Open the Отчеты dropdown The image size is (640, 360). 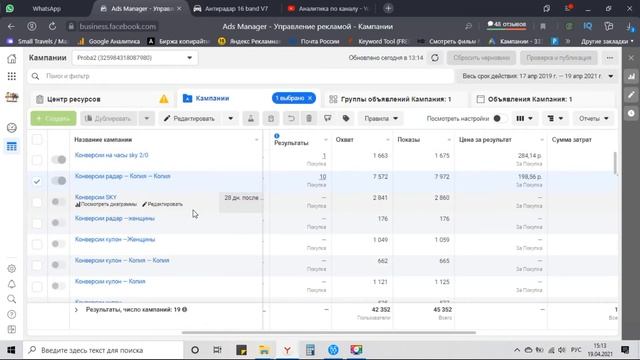593,118
